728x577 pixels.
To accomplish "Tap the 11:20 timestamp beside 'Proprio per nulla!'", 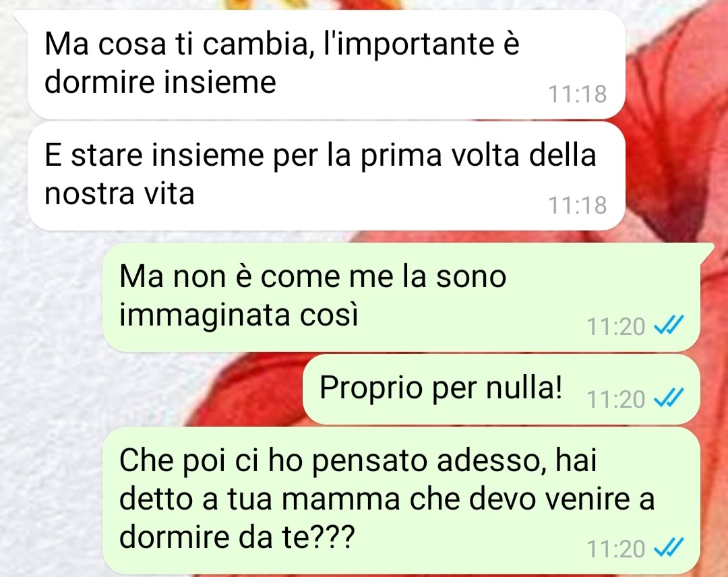I will 616,399.
